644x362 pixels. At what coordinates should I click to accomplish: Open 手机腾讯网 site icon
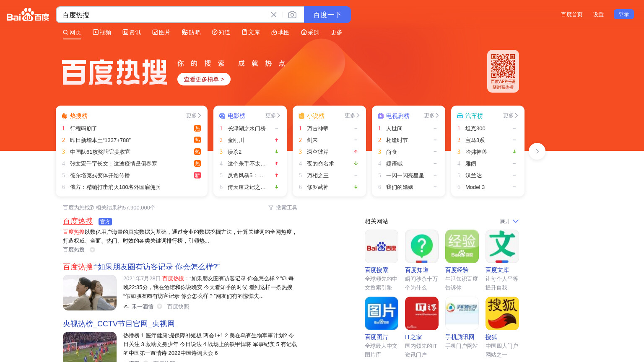click(462, 313)
